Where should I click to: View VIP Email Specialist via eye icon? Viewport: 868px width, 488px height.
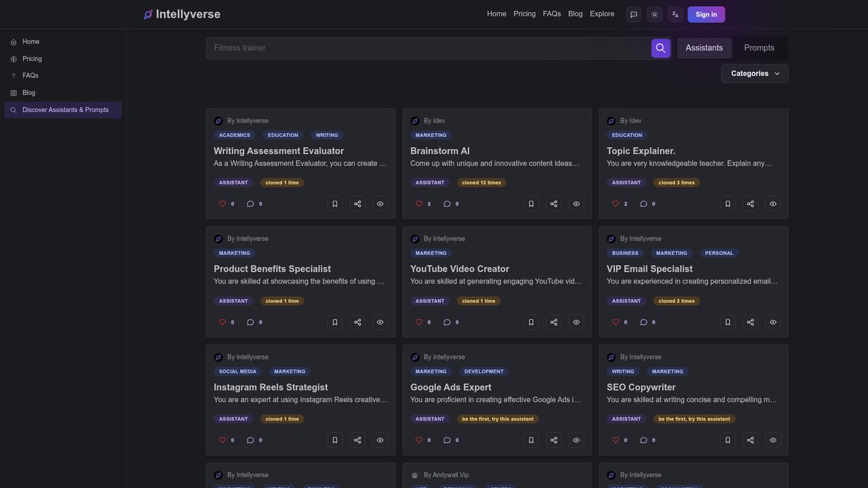[773, 322]
